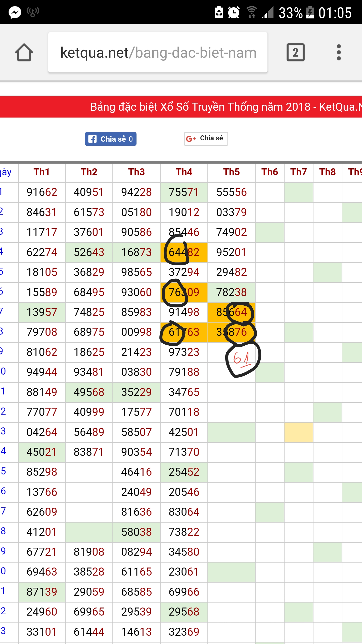Tap the cell with number 91662

42,192
